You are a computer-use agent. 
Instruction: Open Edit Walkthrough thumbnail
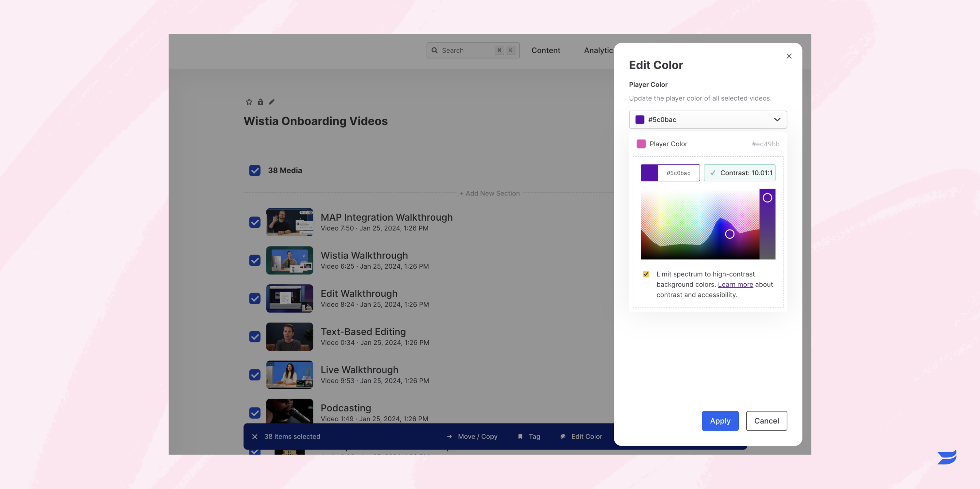(x=289, y=298)
